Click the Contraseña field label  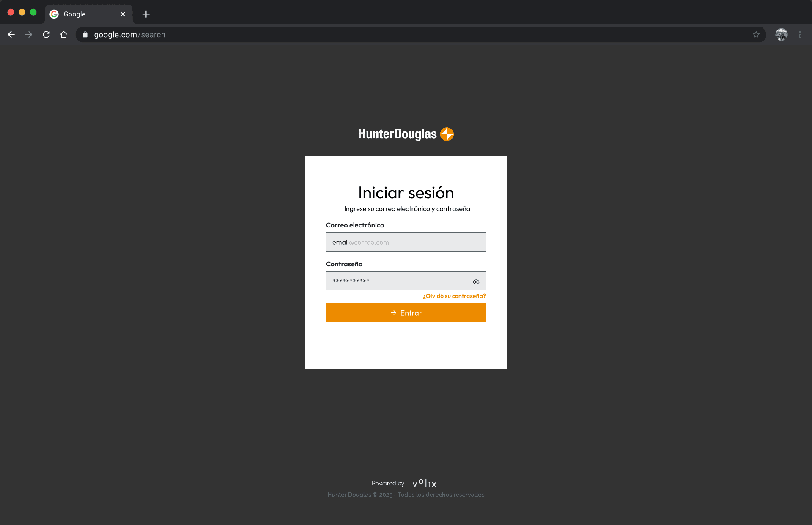(344, 264)
